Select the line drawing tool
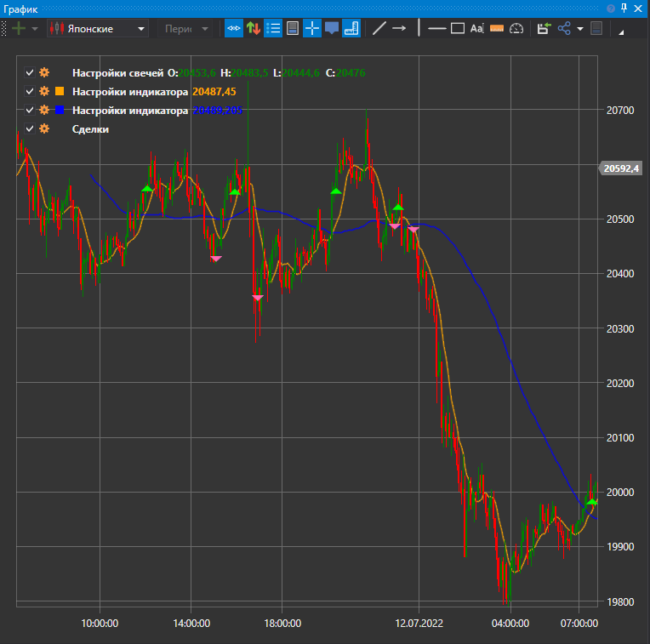The width and height of the screenshot is (650, 644). tap(379, 28)
